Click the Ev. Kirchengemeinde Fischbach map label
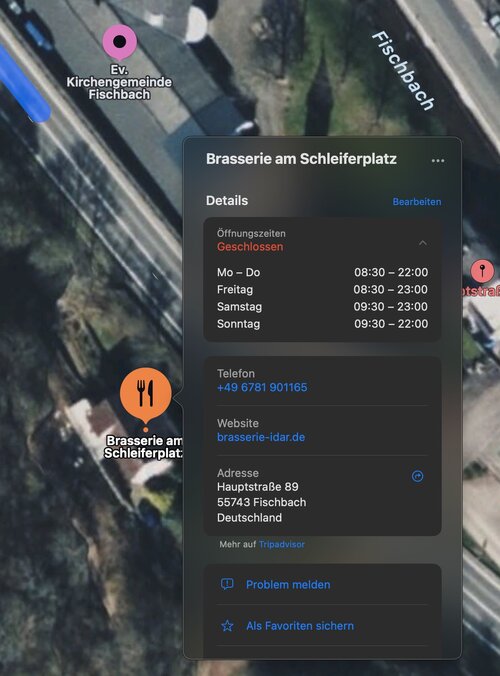This screenshot has width=500, height=676. [119, 82]
